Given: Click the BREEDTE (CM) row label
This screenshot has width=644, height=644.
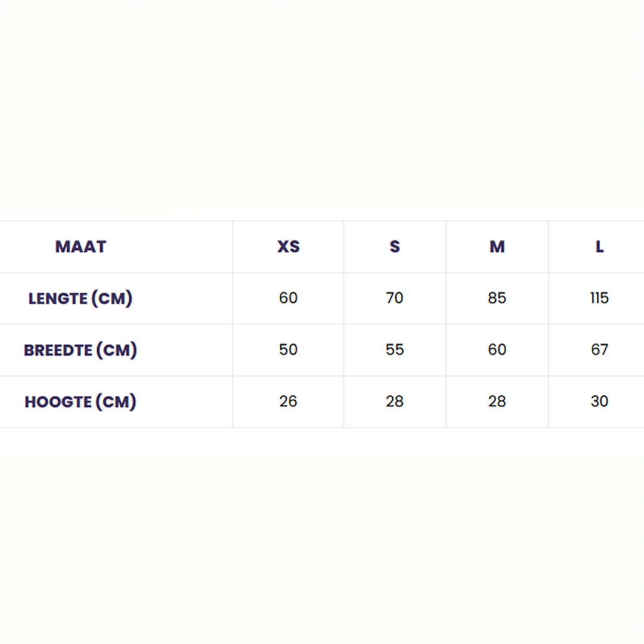Looking at the screenshot, I should pos(80,350).
